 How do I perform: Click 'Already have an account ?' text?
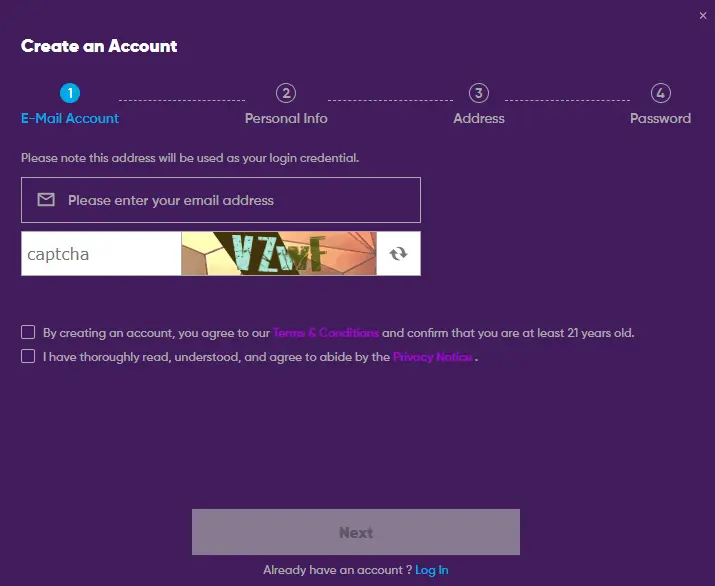tap(337, 570)
